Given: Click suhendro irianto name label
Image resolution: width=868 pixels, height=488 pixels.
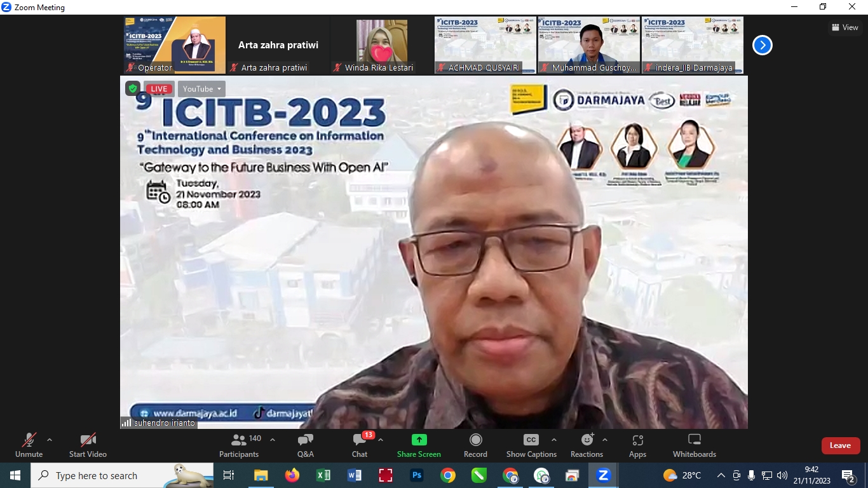Looking at the screenshot, I should click(x=164, y=423).
